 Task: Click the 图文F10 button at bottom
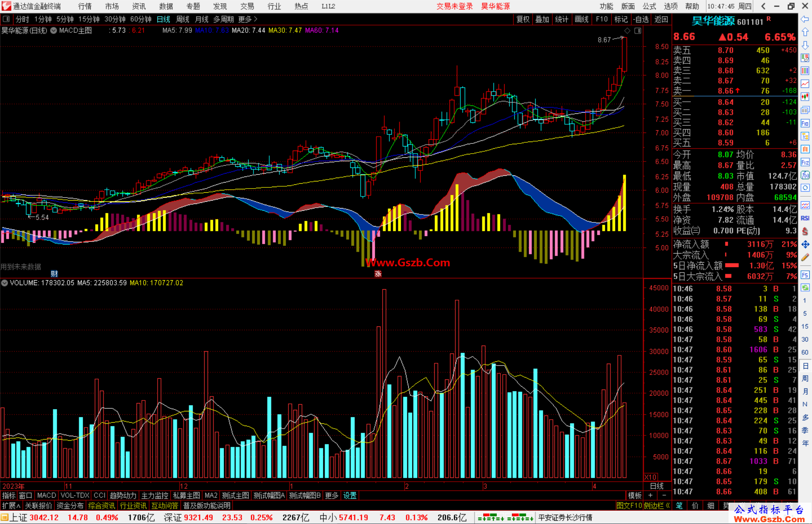tap(629, 506)
